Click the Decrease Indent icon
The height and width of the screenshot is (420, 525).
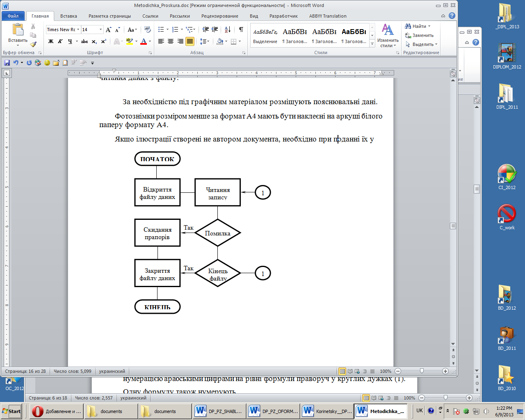click(205, 30)
